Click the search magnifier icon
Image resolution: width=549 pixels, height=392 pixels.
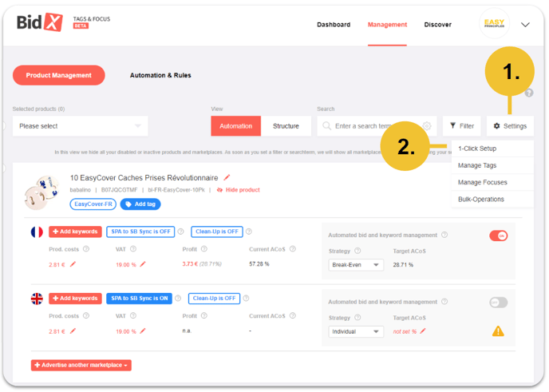pos(326,126)
